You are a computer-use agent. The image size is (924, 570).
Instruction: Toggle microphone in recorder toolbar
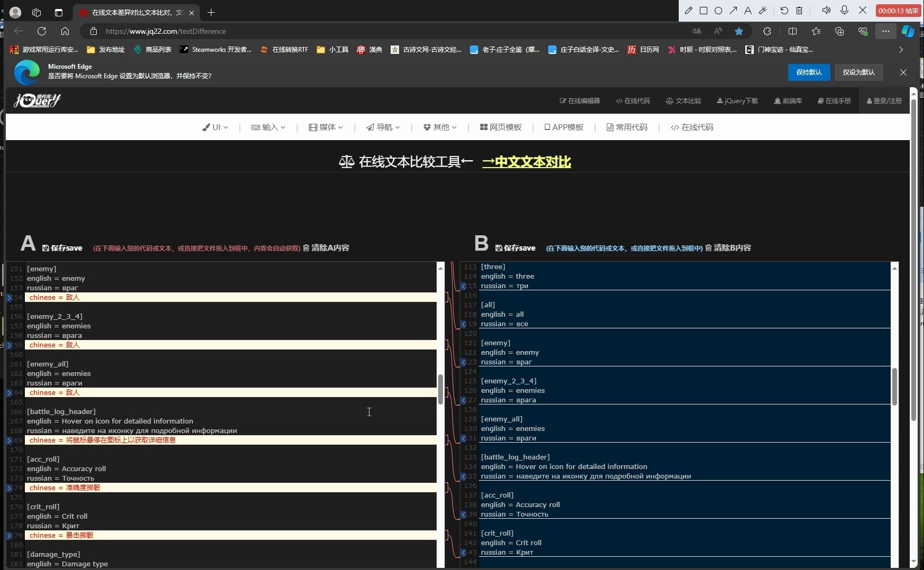pyautogui.click(x=844, y=10)
